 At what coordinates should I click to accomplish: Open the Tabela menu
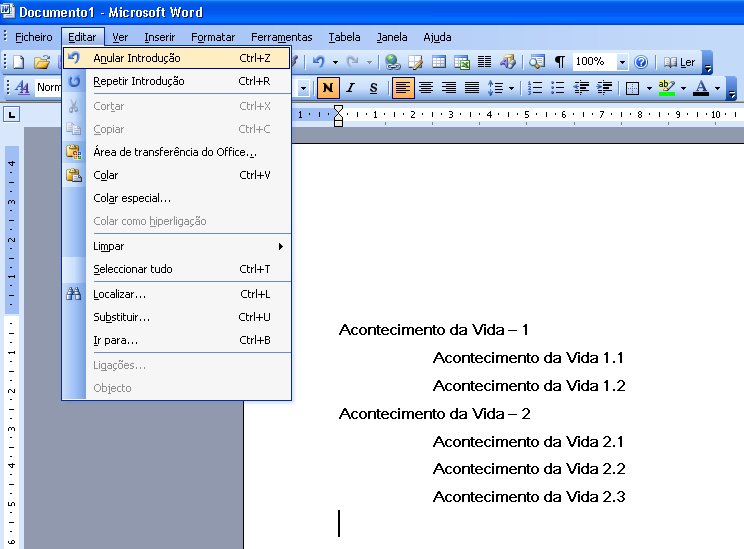[x=344, y=37]
